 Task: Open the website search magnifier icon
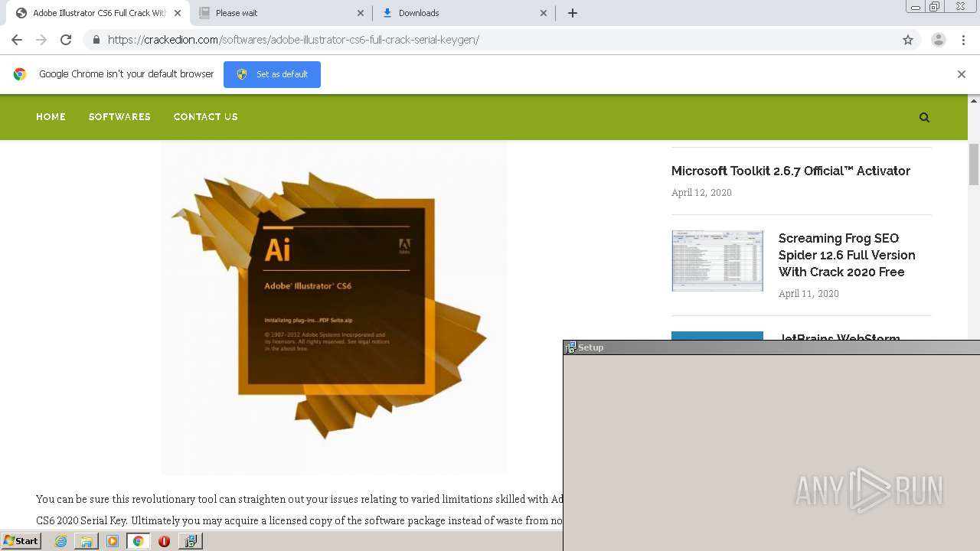coord(924,117)
